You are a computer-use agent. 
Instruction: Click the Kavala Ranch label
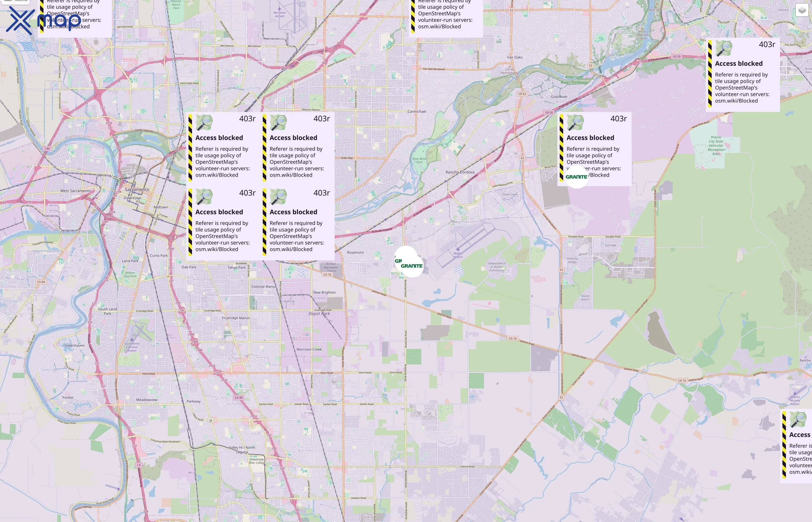(585, 298)
